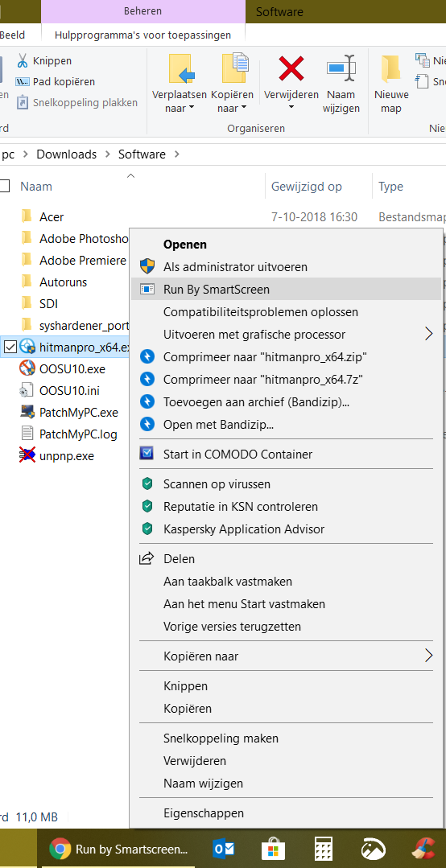
Task: Sort by Gewijzigd op column header
Action: point(307,187)
